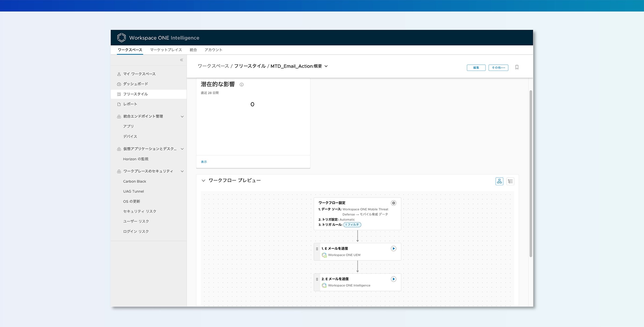Click the 1 フィルタ badge
644x327 pixels.
[x=352, y=225]
